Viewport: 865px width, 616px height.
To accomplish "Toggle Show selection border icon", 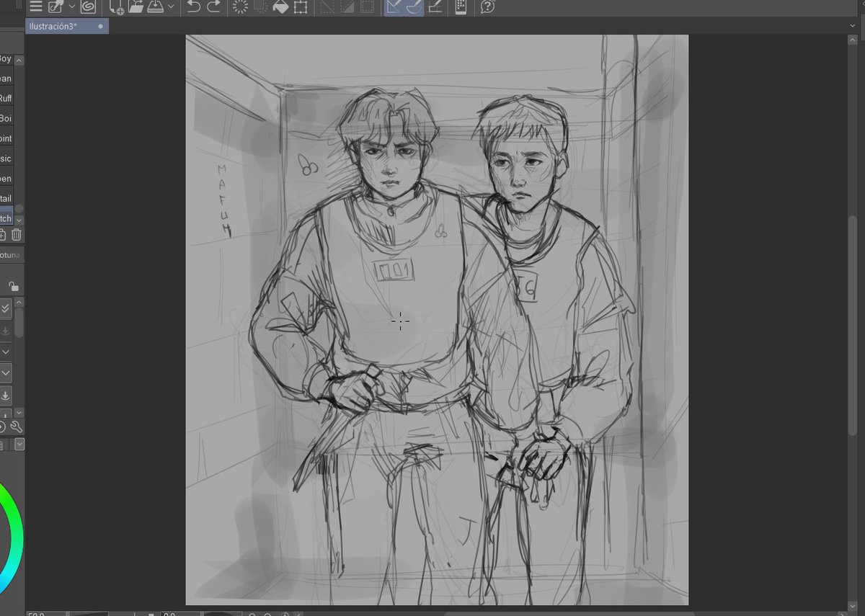I will point(367,7).
